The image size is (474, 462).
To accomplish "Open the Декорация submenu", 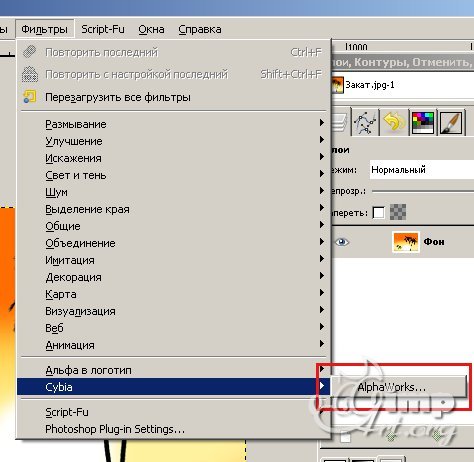I will click(x=173, y=277).
